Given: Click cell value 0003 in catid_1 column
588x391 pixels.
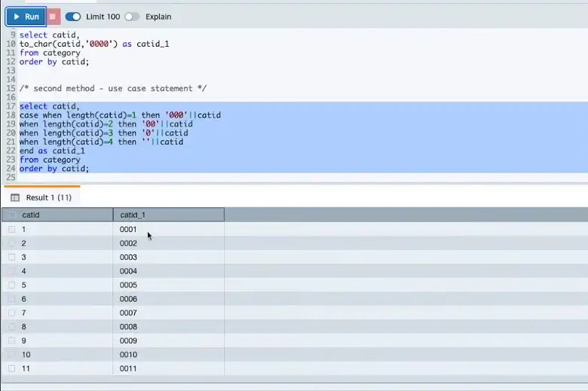Looking at the screenshot, I should coord(128,257).
